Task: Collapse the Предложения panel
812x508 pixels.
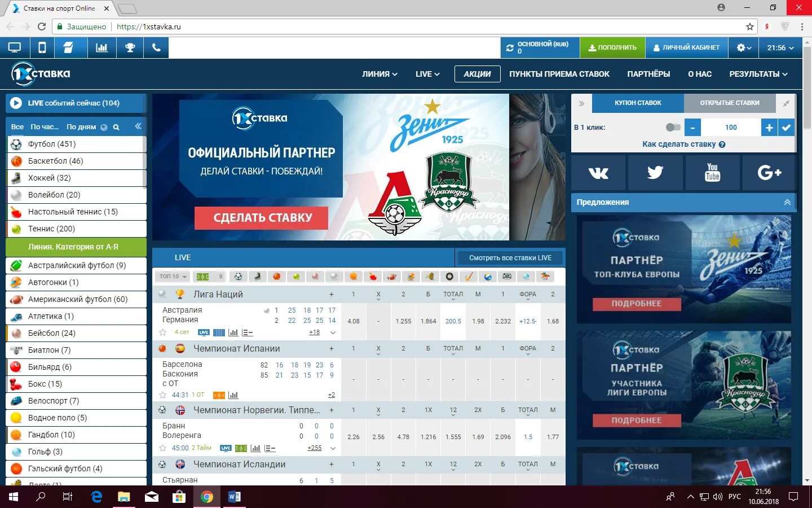Action: pyautogui.click(x=787, y=202)
